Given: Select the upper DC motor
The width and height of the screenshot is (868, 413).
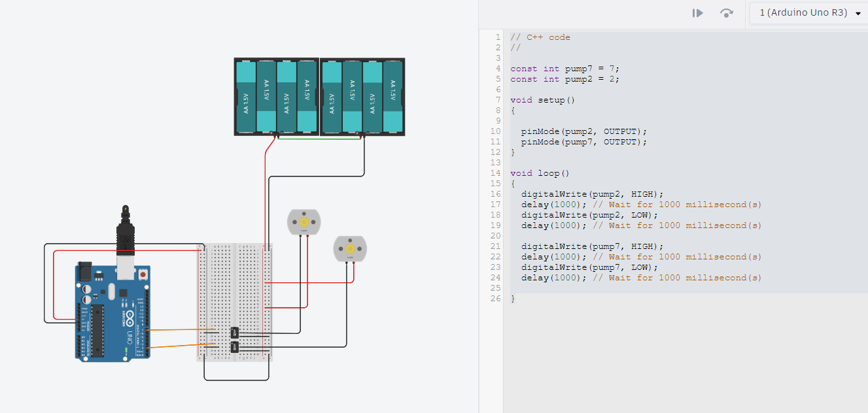Looking at the screenshot, I should click(x=305, y=222).
